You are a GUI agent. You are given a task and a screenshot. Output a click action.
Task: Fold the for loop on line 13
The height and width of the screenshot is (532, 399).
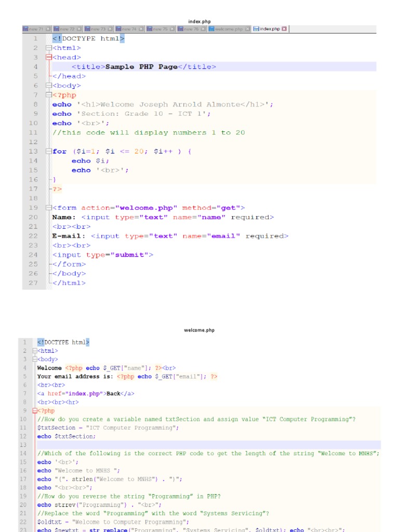click(x=48, y=151)
